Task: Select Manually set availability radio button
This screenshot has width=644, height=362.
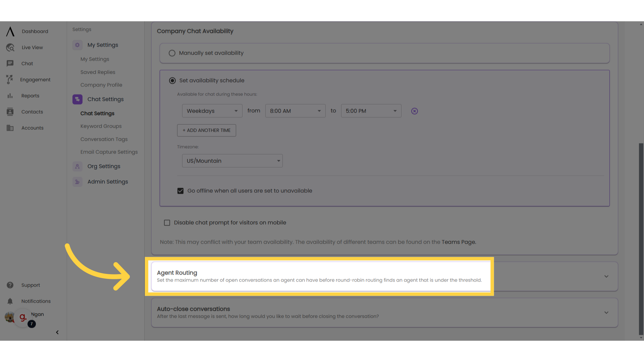Action: pos(172,53)
